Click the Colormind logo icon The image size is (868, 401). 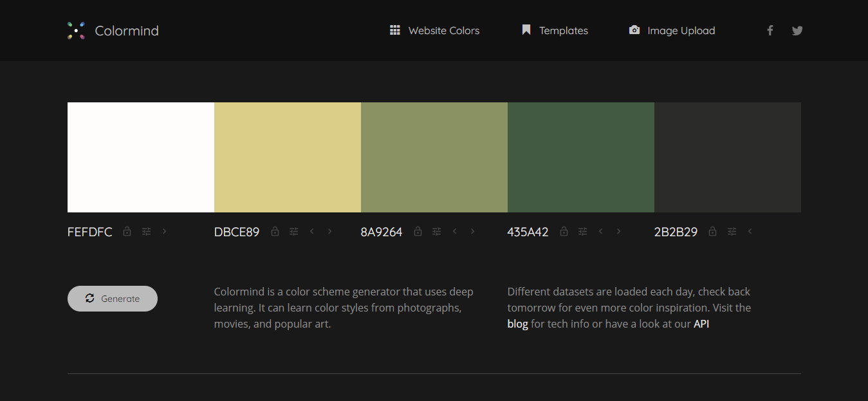[x=76, y=30]
